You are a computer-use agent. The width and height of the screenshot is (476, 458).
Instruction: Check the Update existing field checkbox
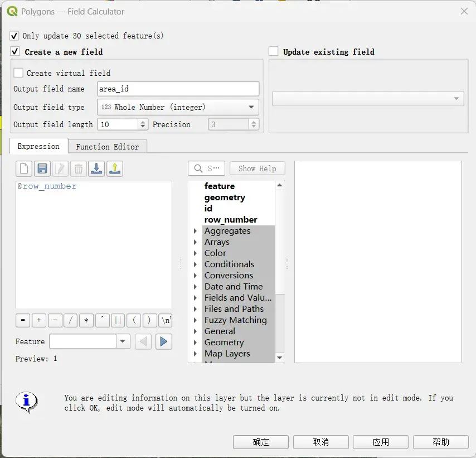point(274,51)
